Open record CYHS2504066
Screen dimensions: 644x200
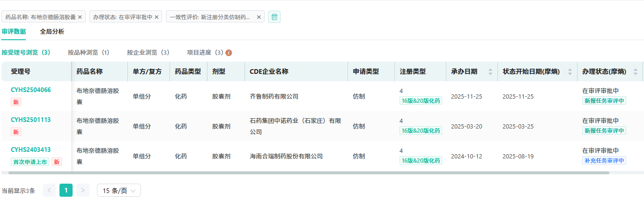point(31,90)
